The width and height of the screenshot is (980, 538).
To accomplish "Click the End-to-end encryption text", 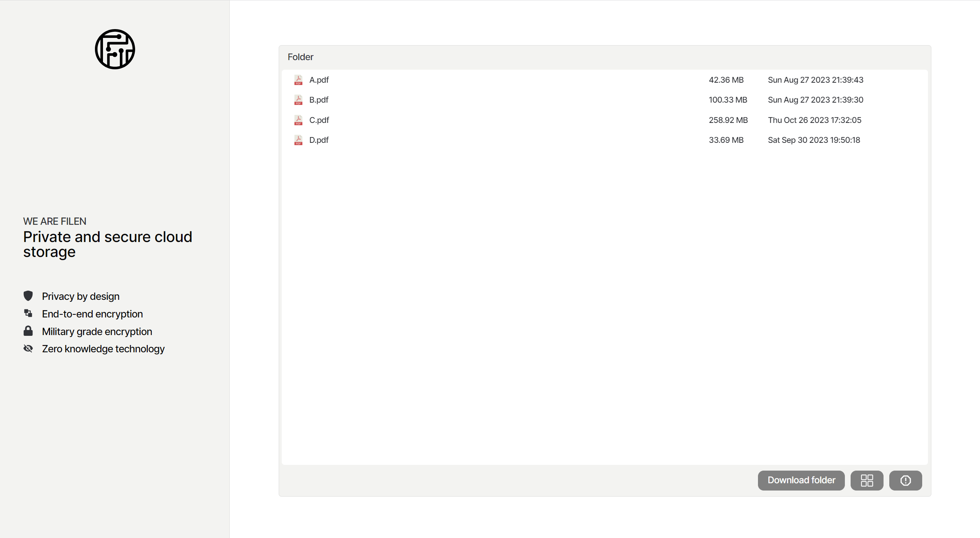I will point(92,314).
